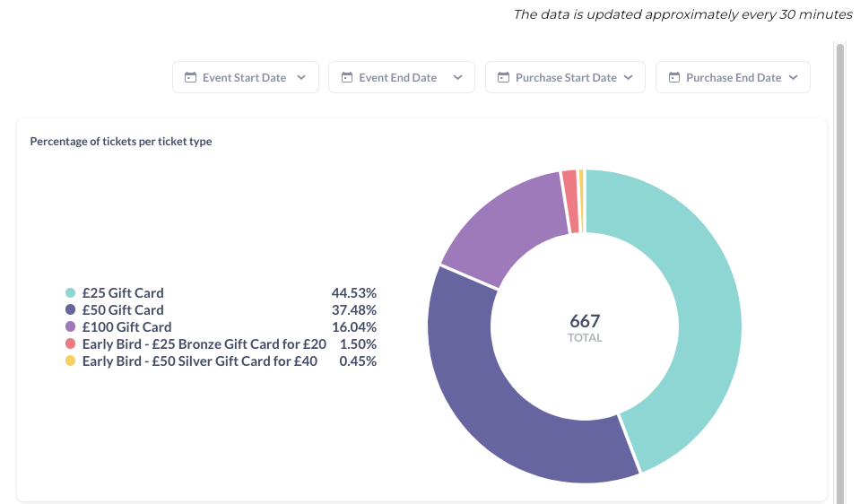Expand Purchase End Date chevron
The width and height of the screenshot is (860, 504).
click(793, 77)
